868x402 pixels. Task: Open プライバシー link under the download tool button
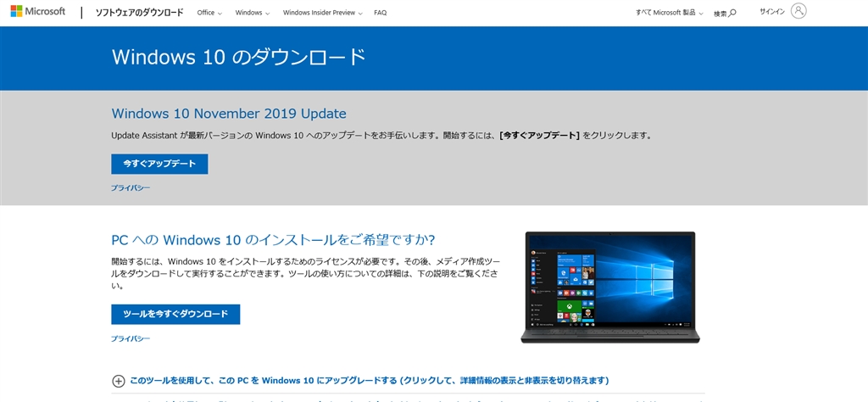pos(130,338)
